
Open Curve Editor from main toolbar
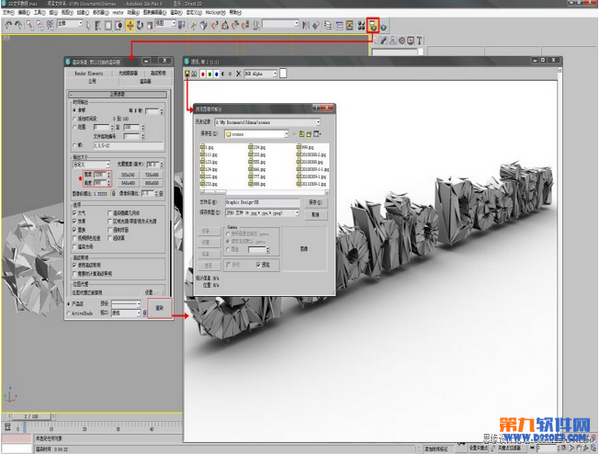[339, 25]
